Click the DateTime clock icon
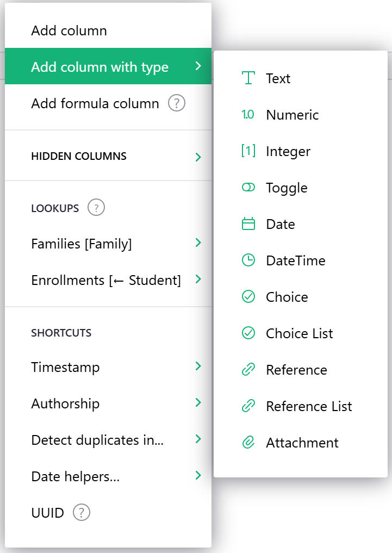392x553 pixels. pos(248,260)
